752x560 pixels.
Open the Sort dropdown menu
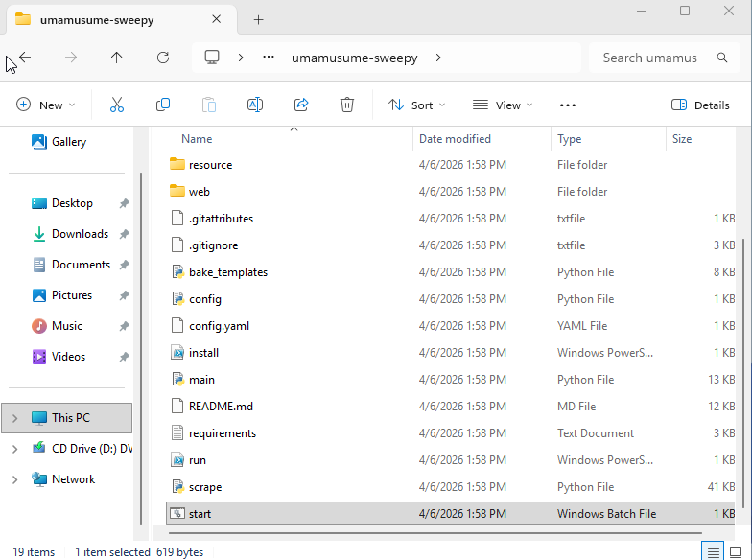[x=416, y=105]
